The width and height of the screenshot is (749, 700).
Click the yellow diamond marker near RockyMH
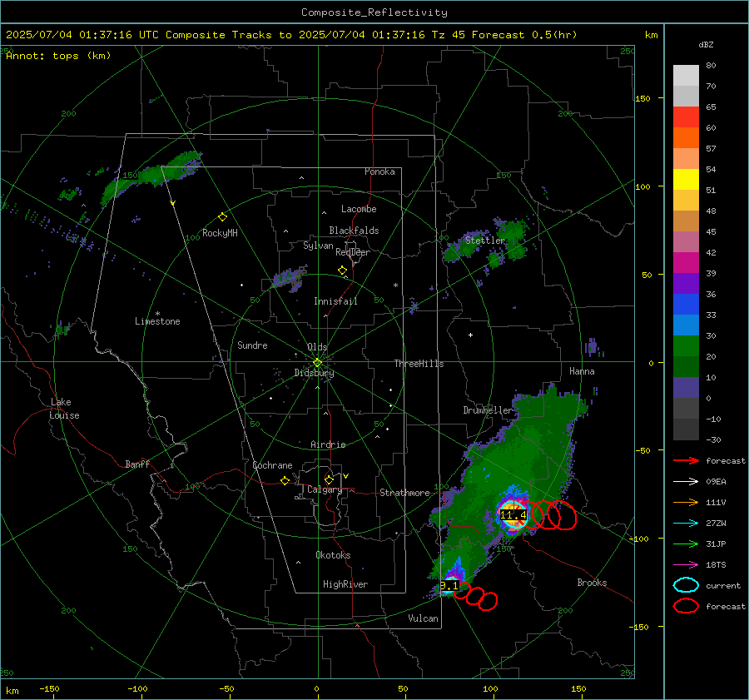point(222,217)
